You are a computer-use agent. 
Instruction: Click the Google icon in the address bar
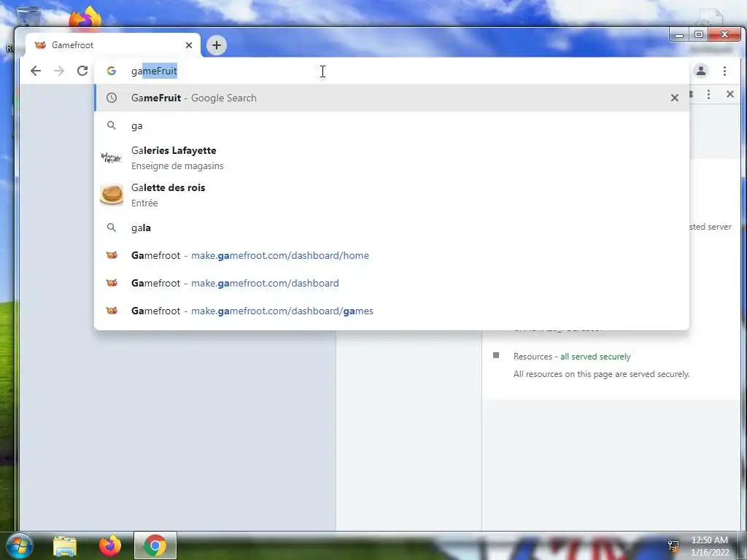pyautogui.click(x=112, y=71)
